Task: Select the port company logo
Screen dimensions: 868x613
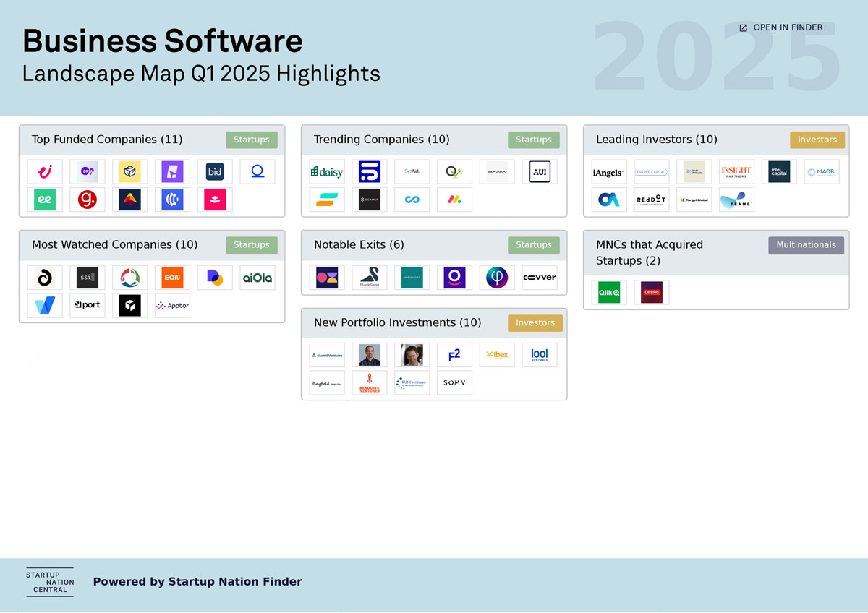Action: point(88,305)
